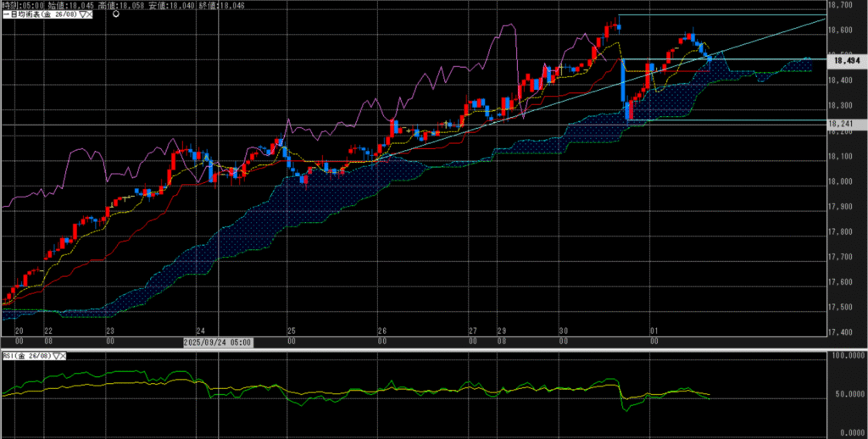The image size is (868, 439).
Task: Click the 18,000 label on price axis
Action: [840, 181]
